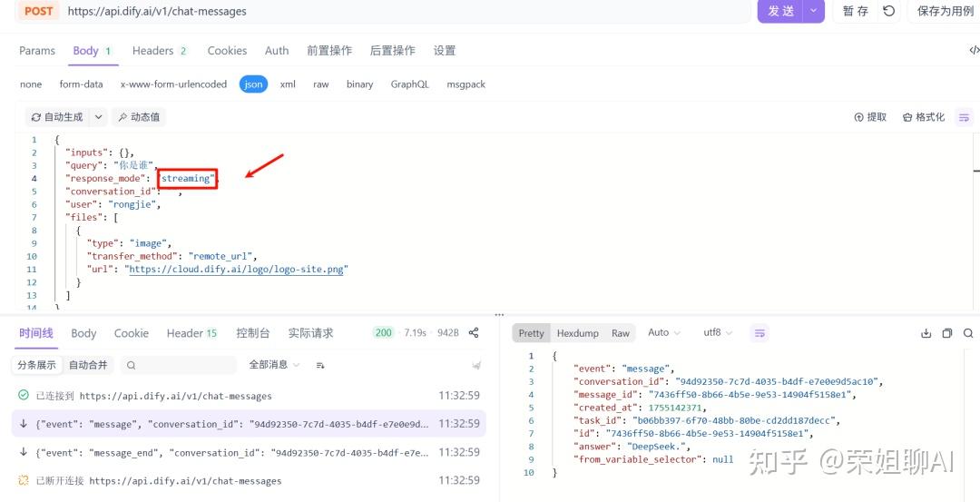The height and width of the screenshot is (502, 980).
Task: Open the Auto format dropdown
Action: pos(663,332)
